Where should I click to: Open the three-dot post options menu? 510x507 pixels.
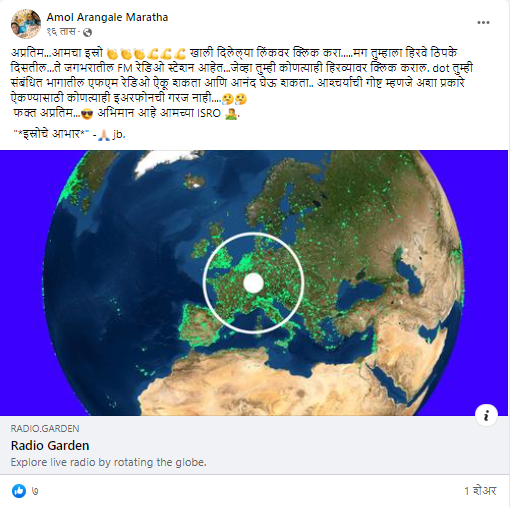pyautogui.click(x=483, y=23)
